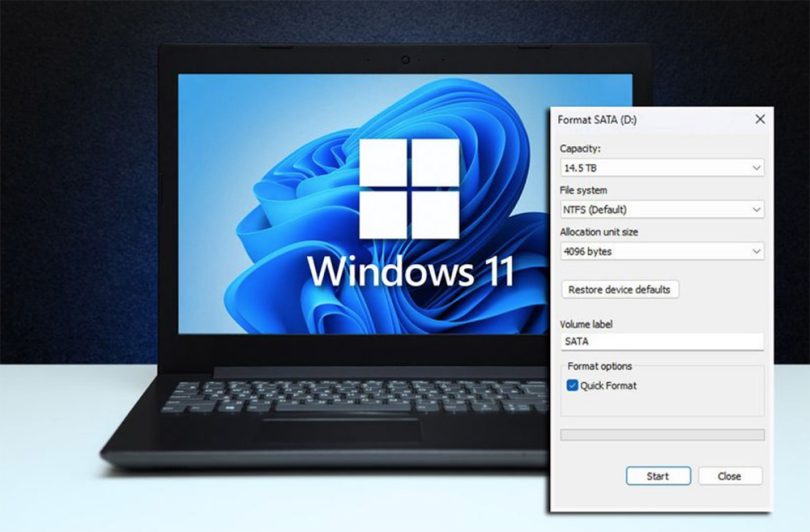
Task: Click the "Format SATA (D:)" title text
Action: pos(597,120)
